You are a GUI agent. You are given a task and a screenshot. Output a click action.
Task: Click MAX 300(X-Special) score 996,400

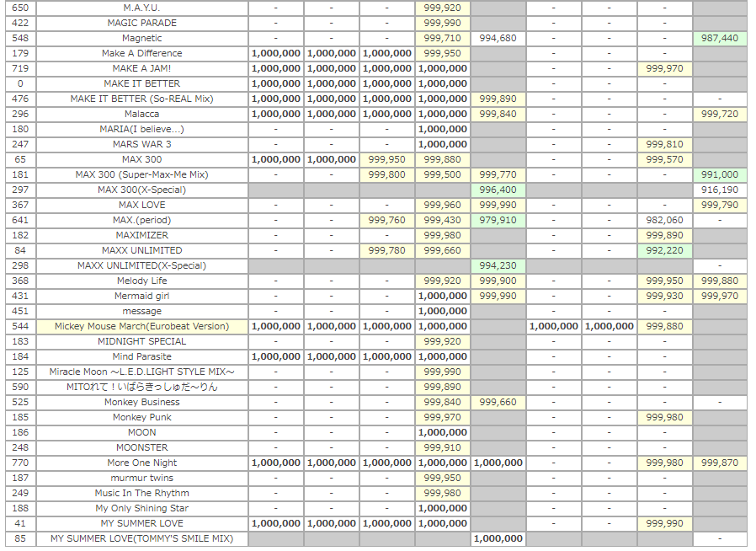tap(498, 190)
